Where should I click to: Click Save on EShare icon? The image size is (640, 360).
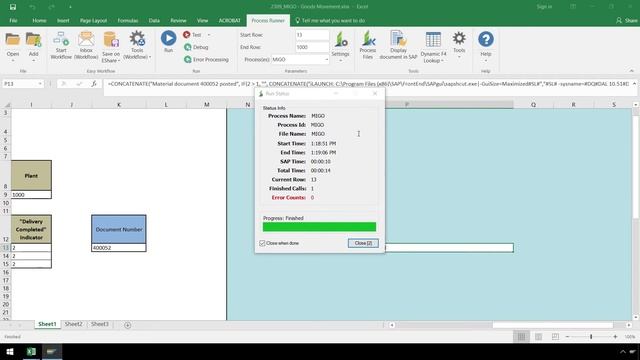tap(111, 40)
